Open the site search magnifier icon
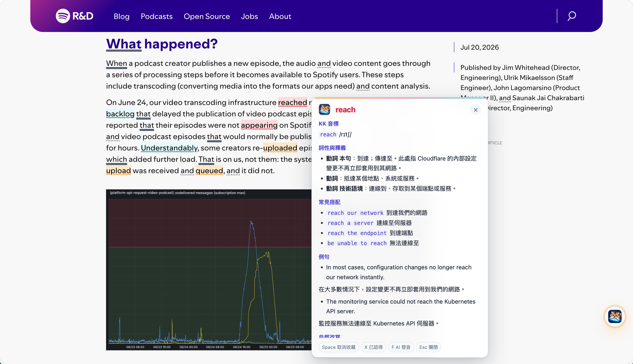Screen dimensions: 633x364 572,16
